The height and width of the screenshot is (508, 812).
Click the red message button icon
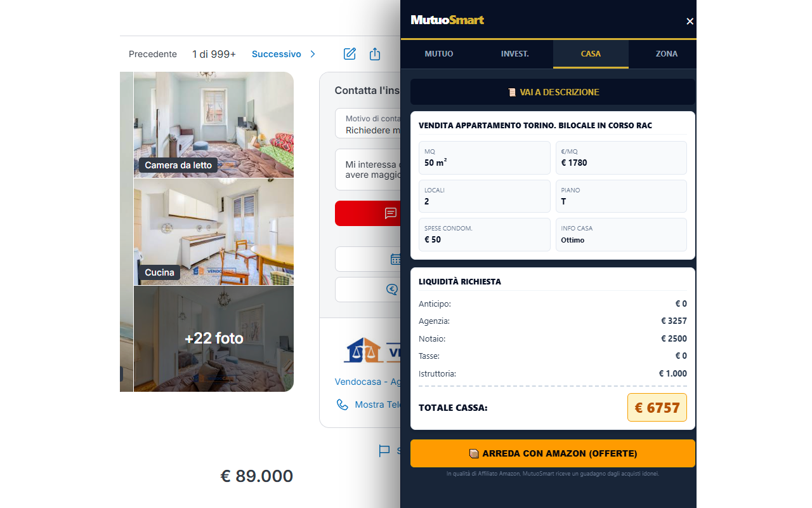[x=391, y=213]
